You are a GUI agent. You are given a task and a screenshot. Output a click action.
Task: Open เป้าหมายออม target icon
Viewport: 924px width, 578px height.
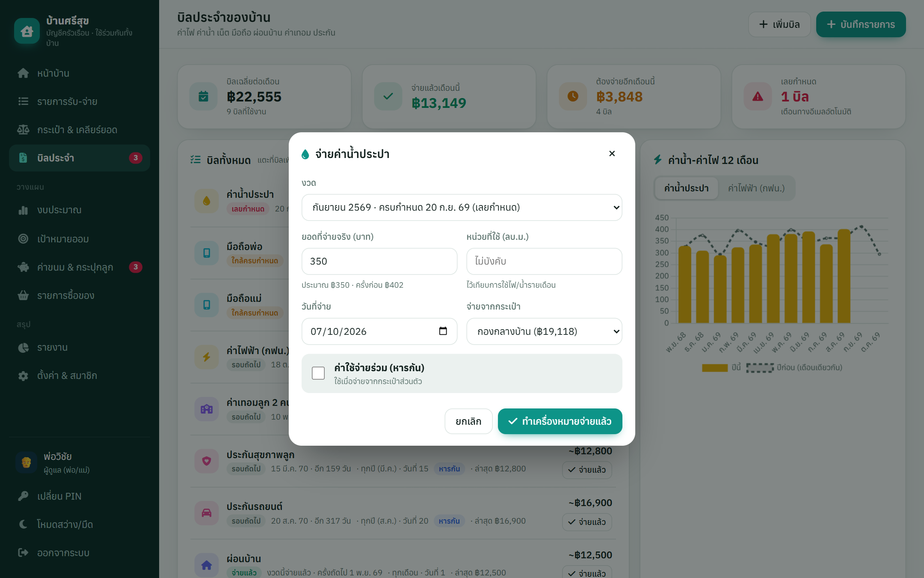pos(23,239)
